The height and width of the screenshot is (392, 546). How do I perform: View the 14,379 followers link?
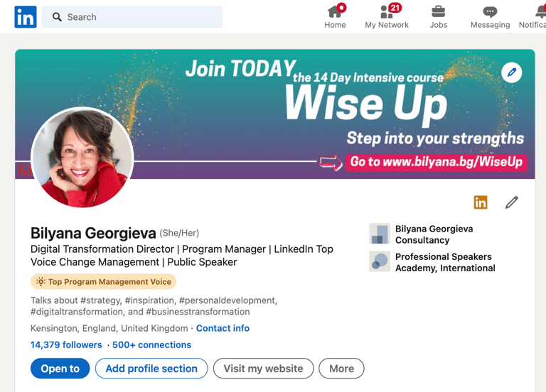click(66, 344)
